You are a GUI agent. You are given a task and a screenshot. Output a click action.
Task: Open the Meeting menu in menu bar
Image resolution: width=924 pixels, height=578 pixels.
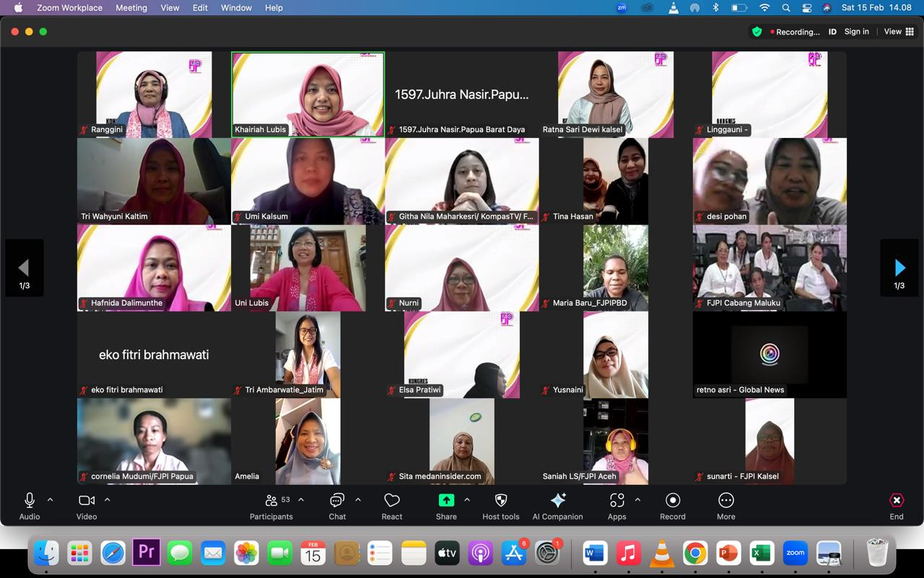(x=131, y=8)
